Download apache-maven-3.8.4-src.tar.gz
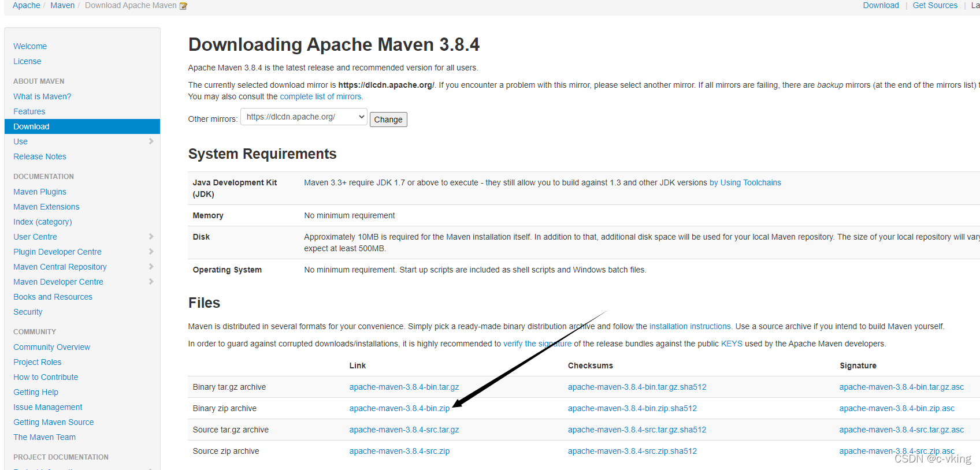Viewport: 980px width, 470px height. pyautogui.click(x=404, y=430)
